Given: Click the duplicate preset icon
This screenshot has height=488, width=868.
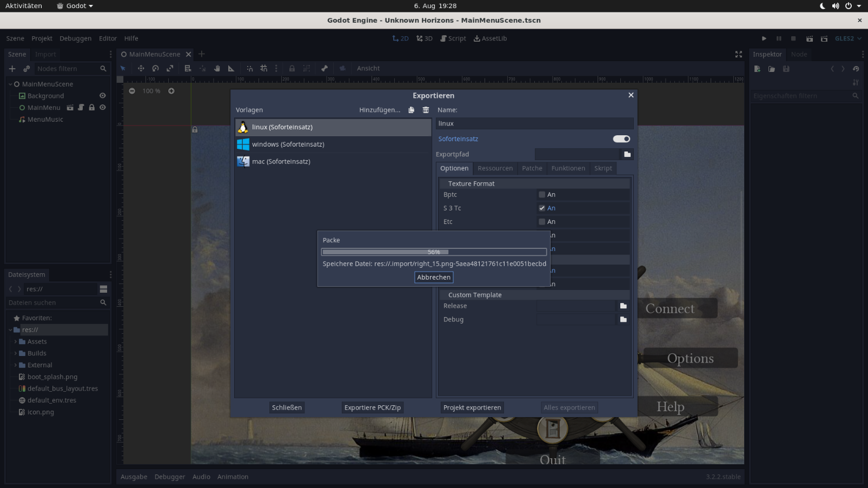Looking at the screenshot, I should [x=411, y=110].
